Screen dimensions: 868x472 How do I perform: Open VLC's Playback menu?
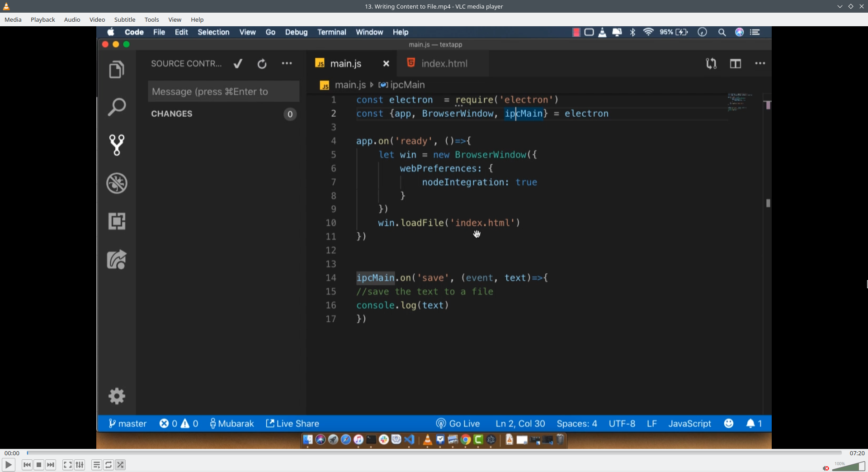click(x=43, y=19)
